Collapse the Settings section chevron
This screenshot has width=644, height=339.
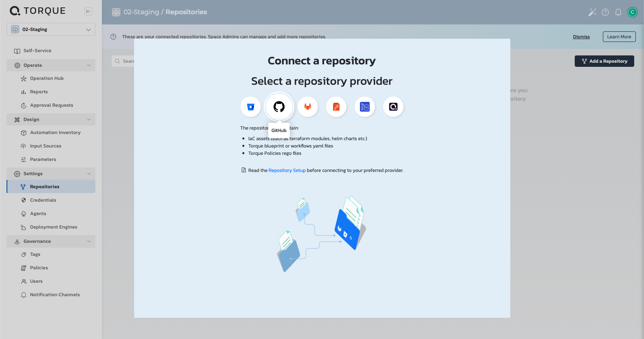(89, 174)
